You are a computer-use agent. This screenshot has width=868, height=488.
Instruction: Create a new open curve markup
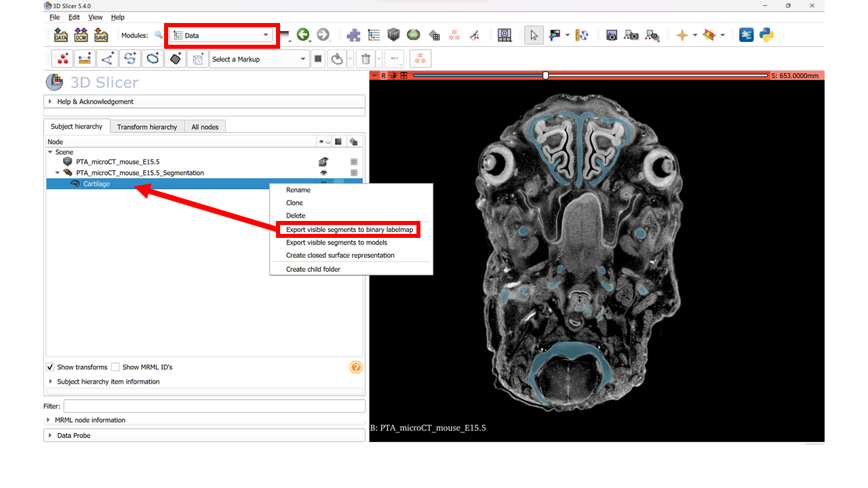[x=130, y=59]
